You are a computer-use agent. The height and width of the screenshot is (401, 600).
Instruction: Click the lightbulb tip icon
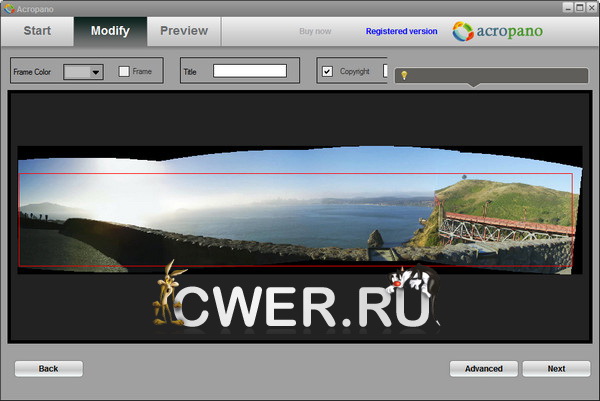click(404, 76)
